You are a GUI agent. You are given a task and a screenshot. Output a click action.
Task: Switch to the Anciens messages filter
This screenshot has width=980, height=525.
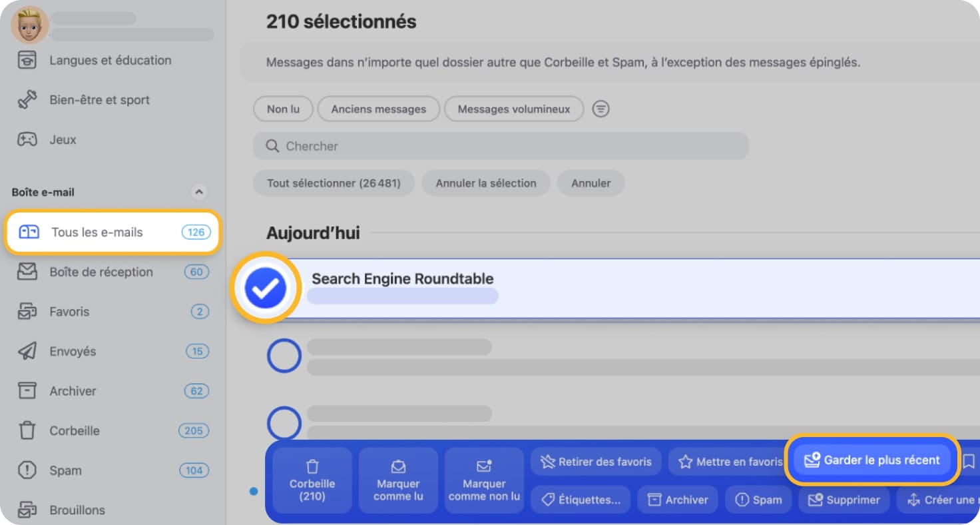pyautogui.click(x=378, y=109)
